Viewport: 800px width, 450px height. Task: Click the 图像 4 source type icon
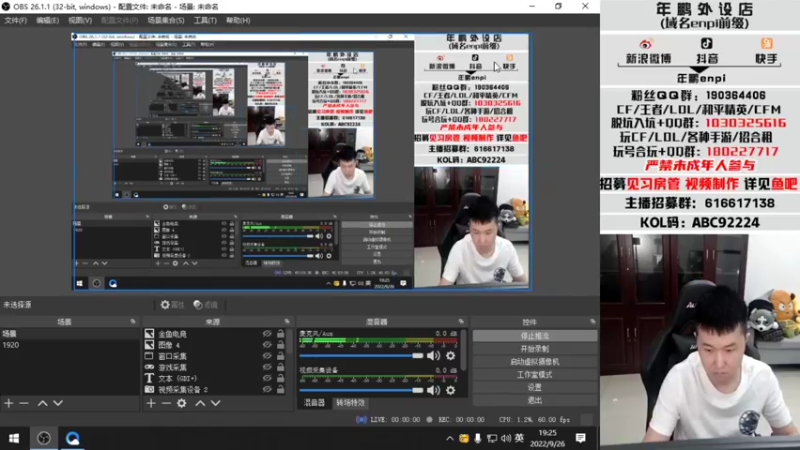pos(149,345)
